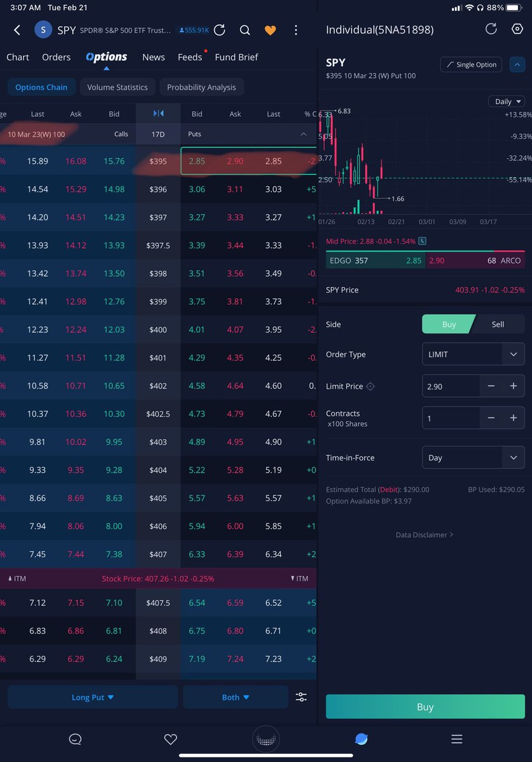
Task: Switch to the Chart tab
Action: [x=18, y=57]
